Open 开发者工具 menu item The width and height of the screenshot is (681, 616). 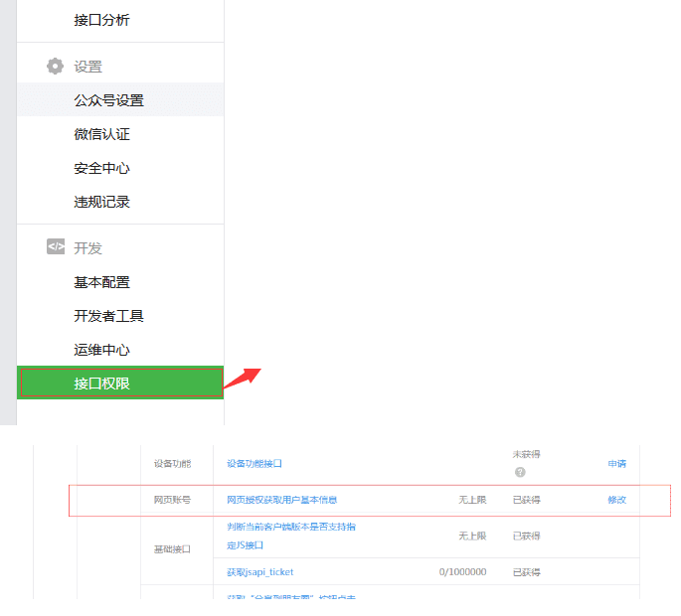108,316
